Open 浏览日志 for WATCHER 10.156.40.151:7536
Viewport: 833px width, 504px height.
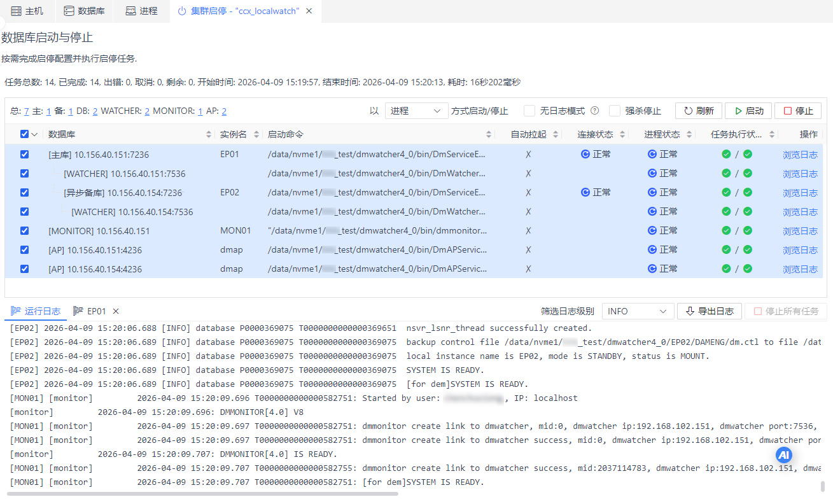tap(800, 174)
